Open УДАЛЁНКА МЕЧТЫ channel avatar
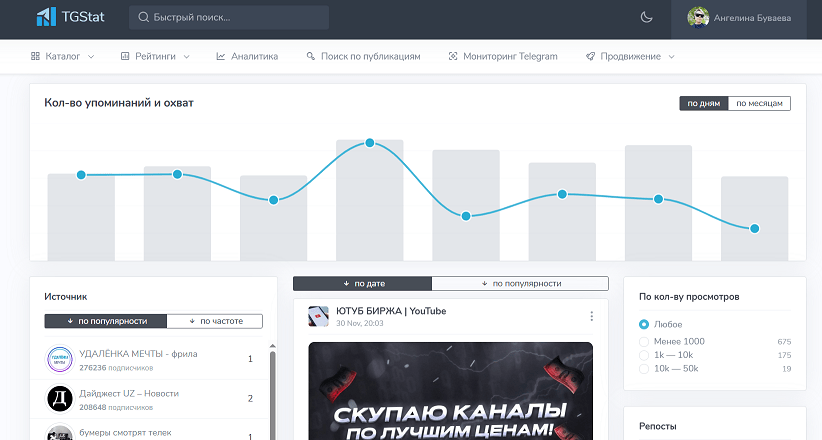This screenshot has width=822, height=440. [60, 359]
